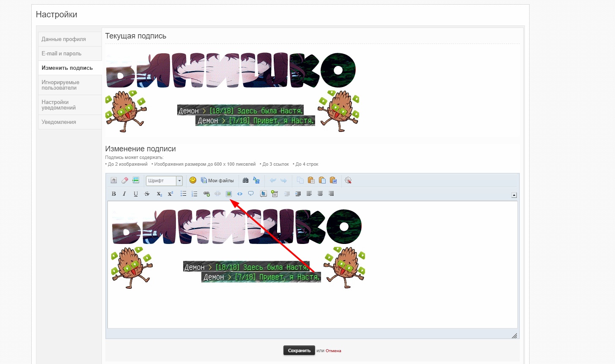Select the Изменить подпись tab

(70, 68)
